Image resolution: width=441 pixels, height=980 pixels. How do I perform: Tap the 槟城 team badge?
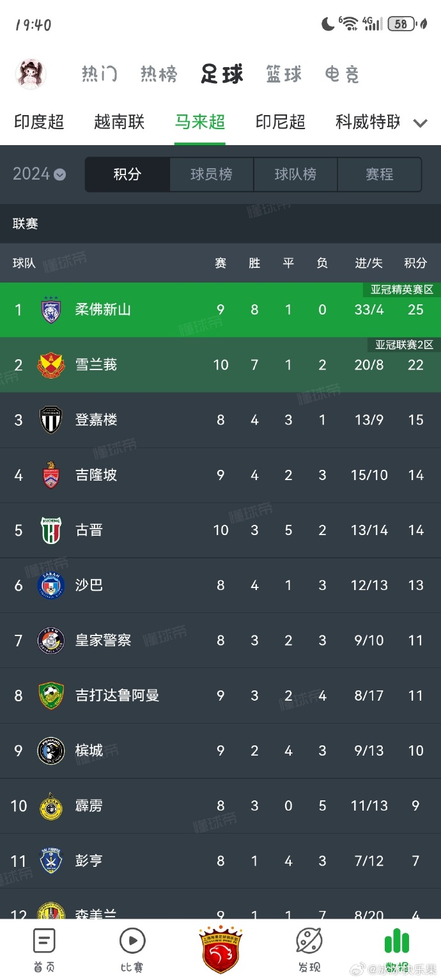[51, 751]
